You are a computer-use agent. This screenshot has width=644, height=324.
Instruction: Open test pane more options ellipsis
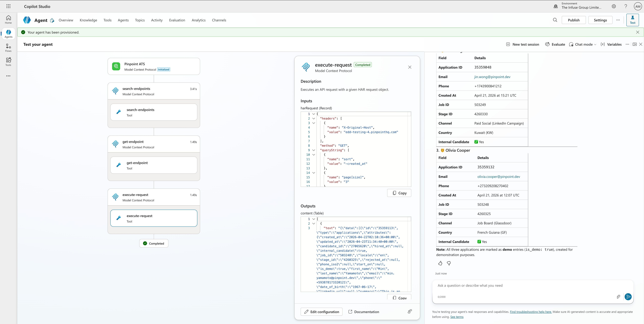[x=627, y=44]
